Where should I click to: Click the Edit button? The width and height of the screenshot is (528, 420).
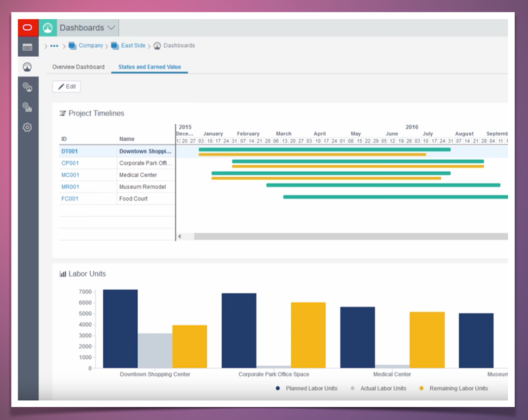[x=66, y=87]
